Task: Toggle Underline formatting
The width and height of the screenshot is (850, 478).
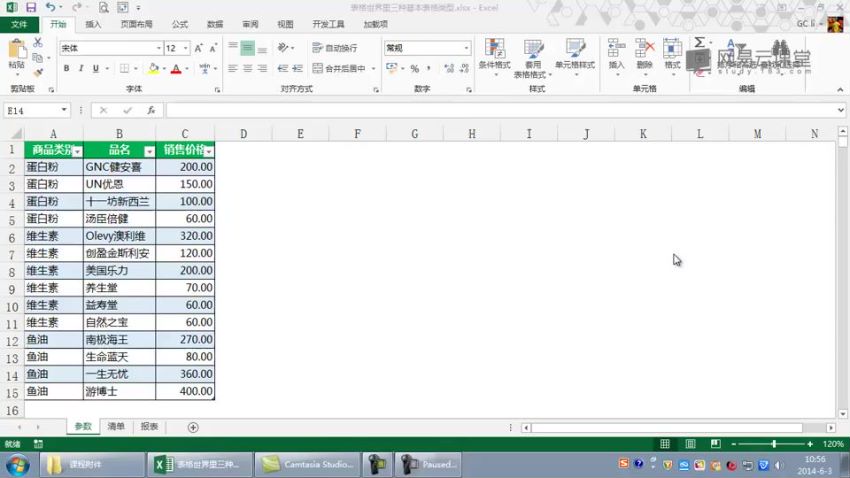Action: [95, 68]
